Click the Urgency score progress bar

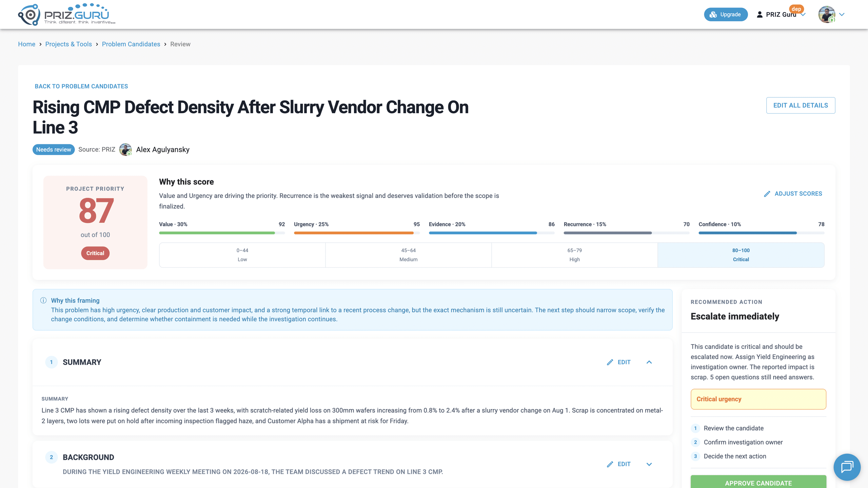click(357, 233)
